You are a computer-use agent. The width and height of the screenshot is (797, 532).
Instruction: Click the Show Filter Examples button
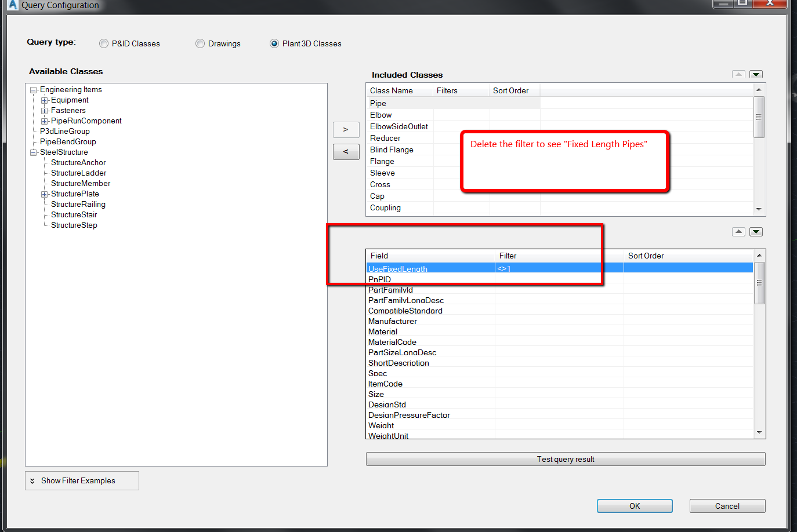[81, 480]
